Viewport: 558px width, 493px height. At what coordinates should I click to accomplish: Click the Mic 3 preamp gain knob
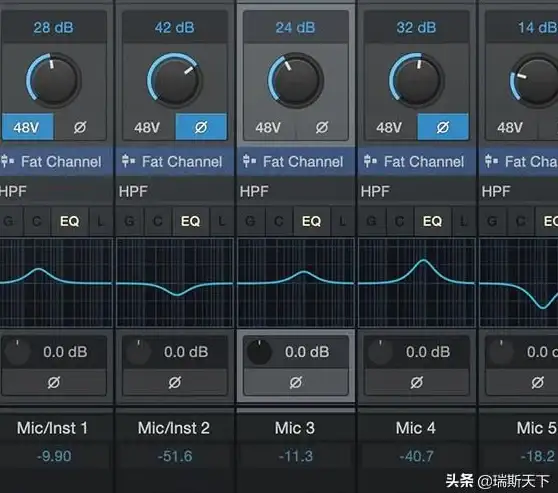point(295,80)
